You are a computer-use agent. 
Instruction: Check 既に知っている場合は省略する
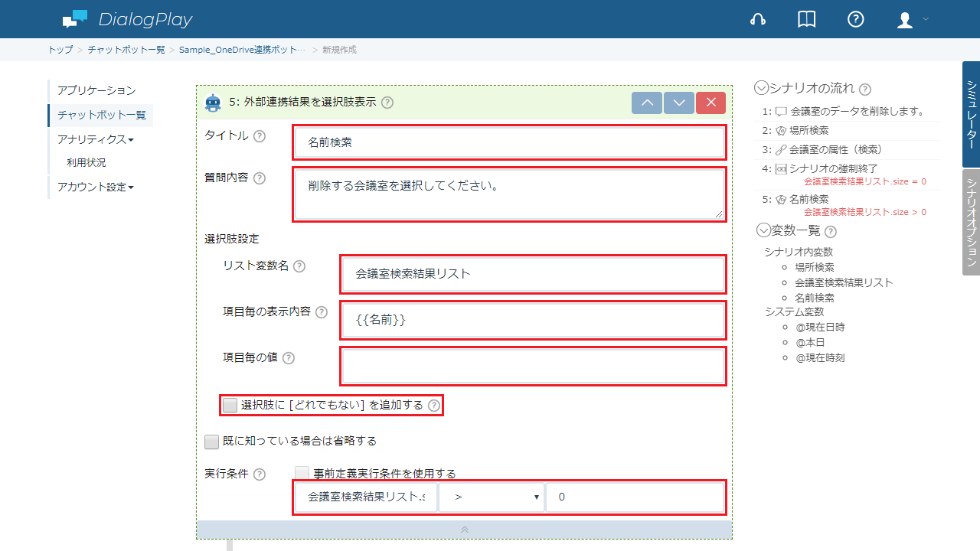[211, 442]
